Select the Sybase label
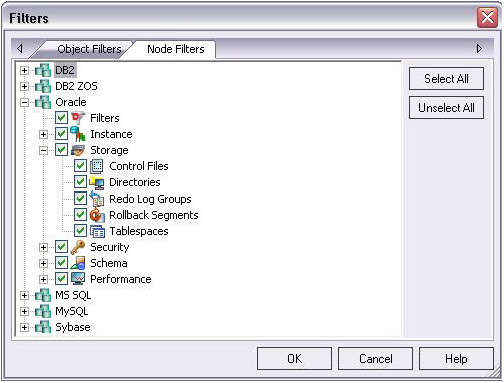The width and height of the screenshot is (504, 383). coord(73,327)
